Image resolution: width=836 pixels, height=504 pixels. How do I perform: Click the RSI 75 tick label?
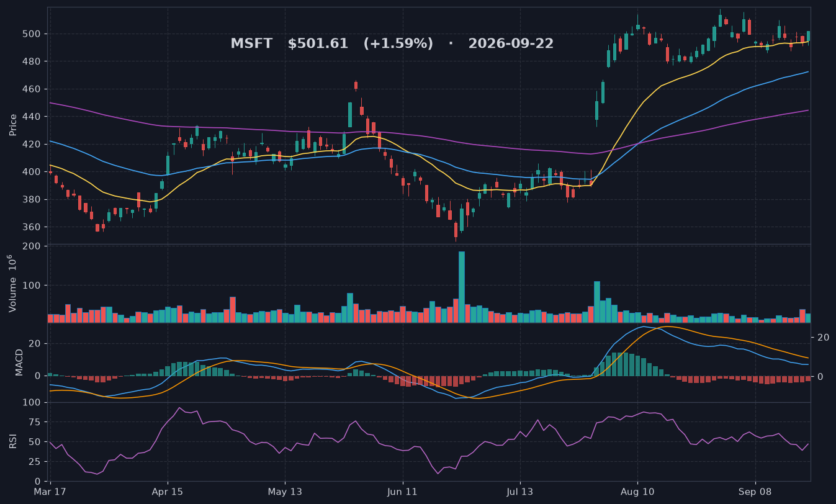(36, 423)
